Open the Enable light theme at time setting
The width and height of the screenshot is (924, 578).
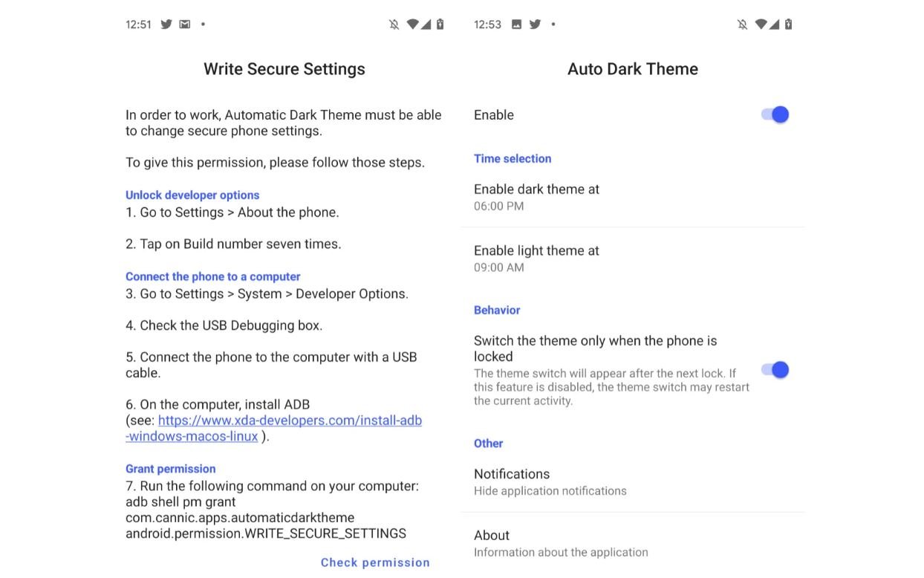[536, 259]
